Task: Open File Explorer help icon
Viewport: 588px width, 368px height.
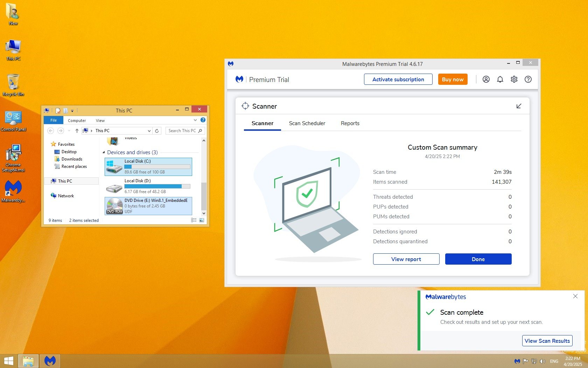Action: [x=203, y=120]
